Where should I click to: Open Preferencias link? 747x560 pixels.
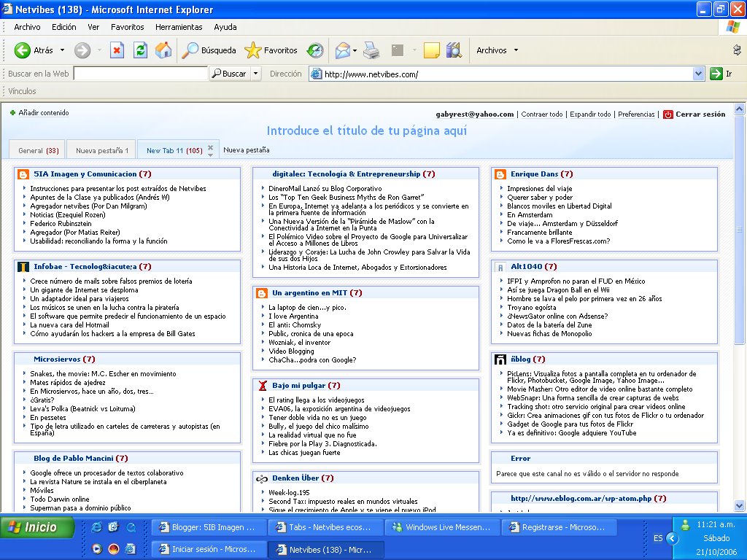636,114
